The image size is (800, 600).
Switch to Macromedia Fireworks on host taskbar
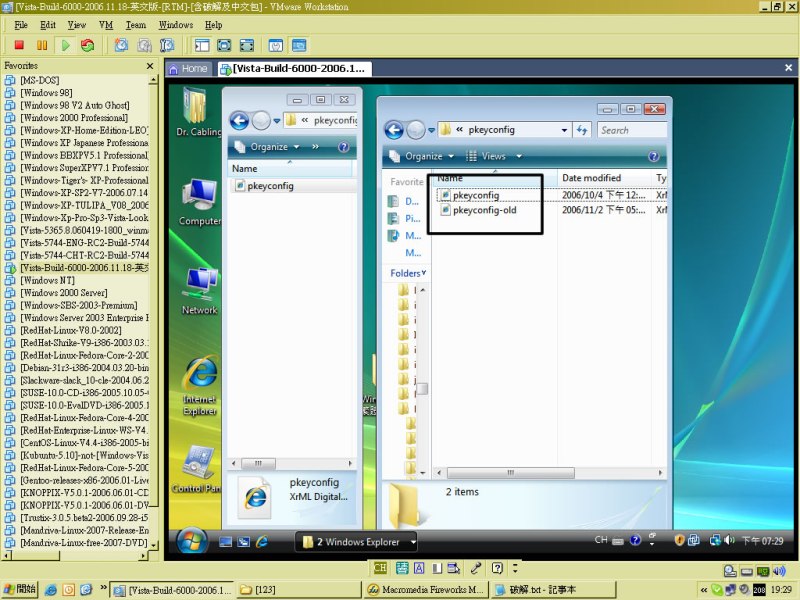click(x=426, y=590)
